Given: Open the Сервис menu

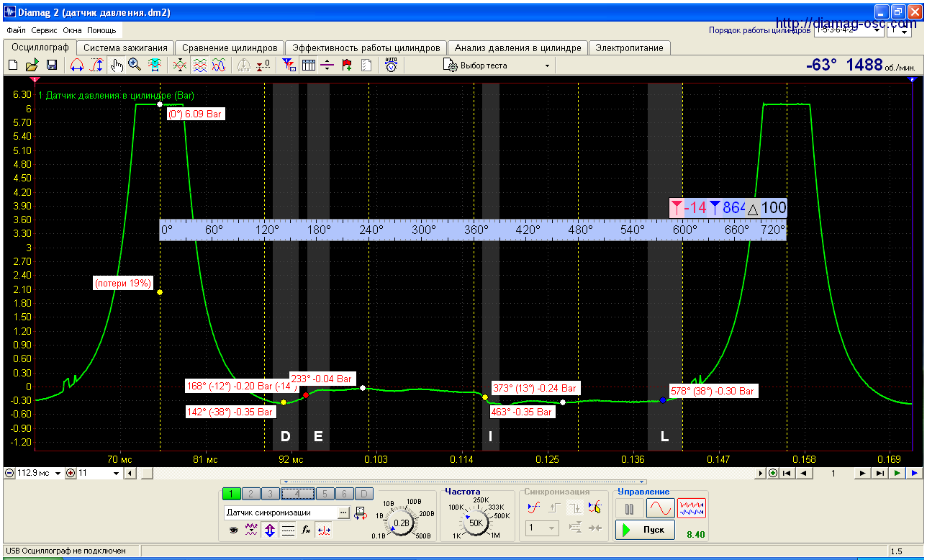Looking at the screenshot, I should pos(45,31).
